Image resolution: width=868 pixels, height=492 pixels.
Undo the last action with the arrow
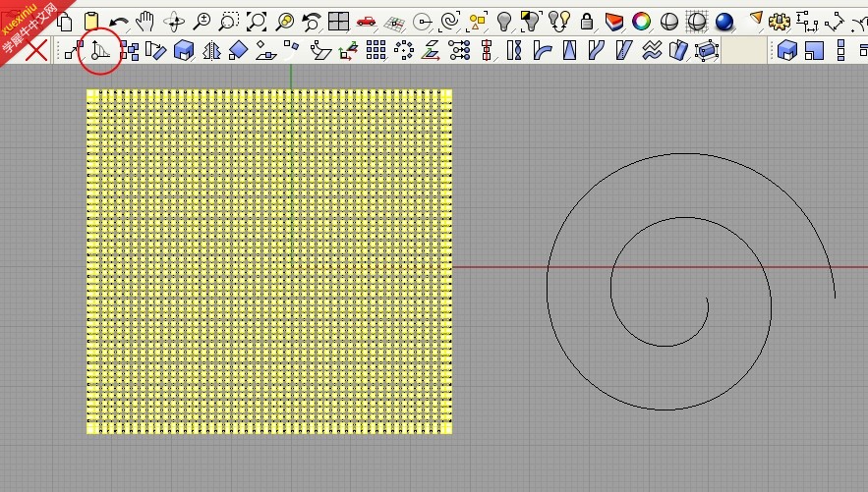(119, 23)
